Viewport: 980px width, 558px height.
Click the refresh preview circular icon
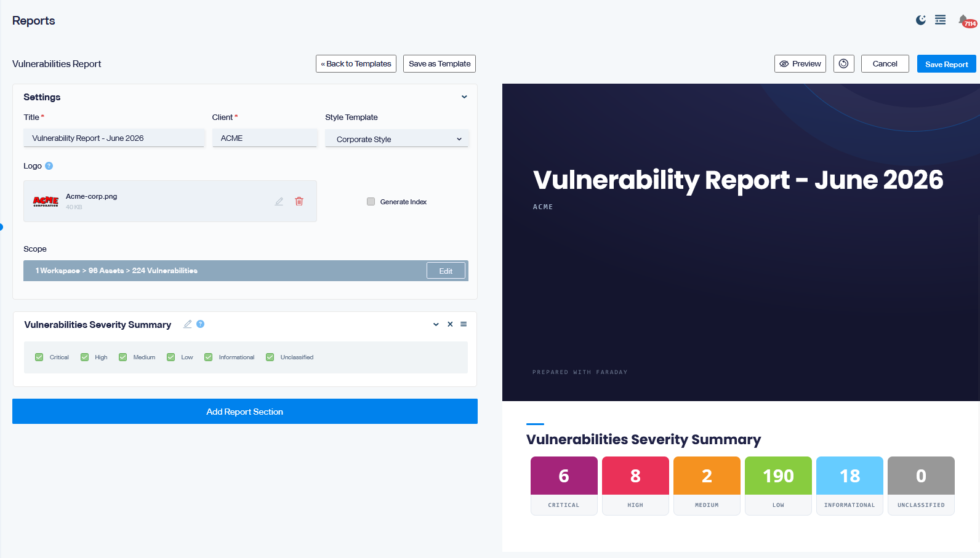coord(844,64)
